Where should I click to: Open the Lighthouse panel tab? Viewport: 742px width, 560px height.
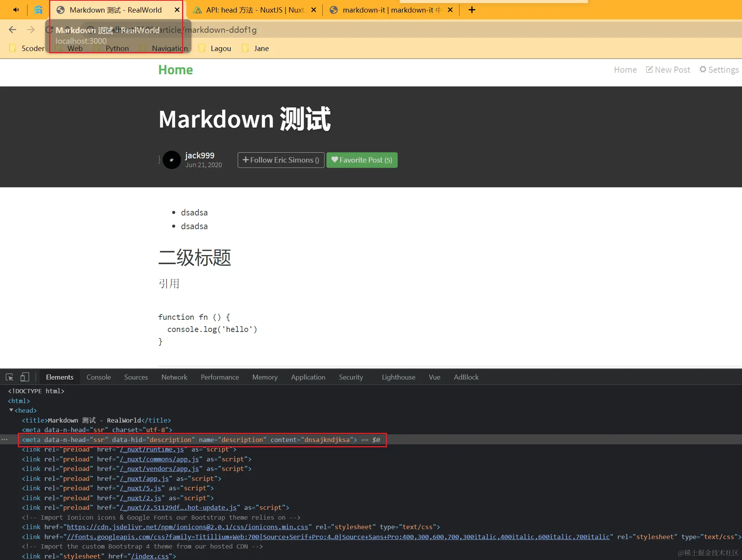398,377
